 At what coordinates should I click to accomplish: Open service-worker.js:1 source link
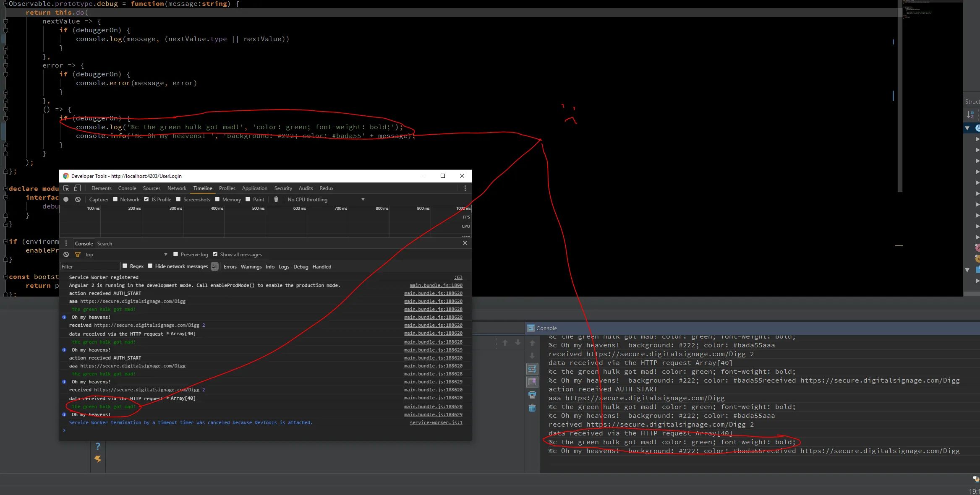click(x=436, y=422)
